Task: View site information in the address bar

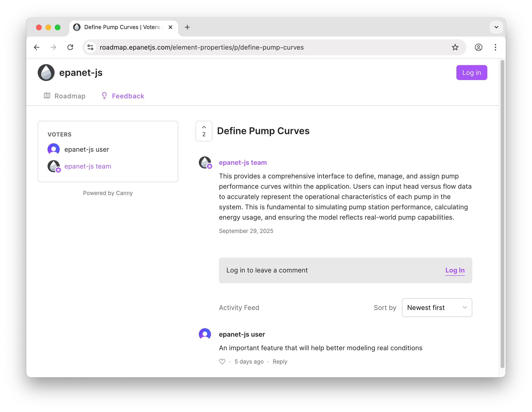Action: point(90,47)
